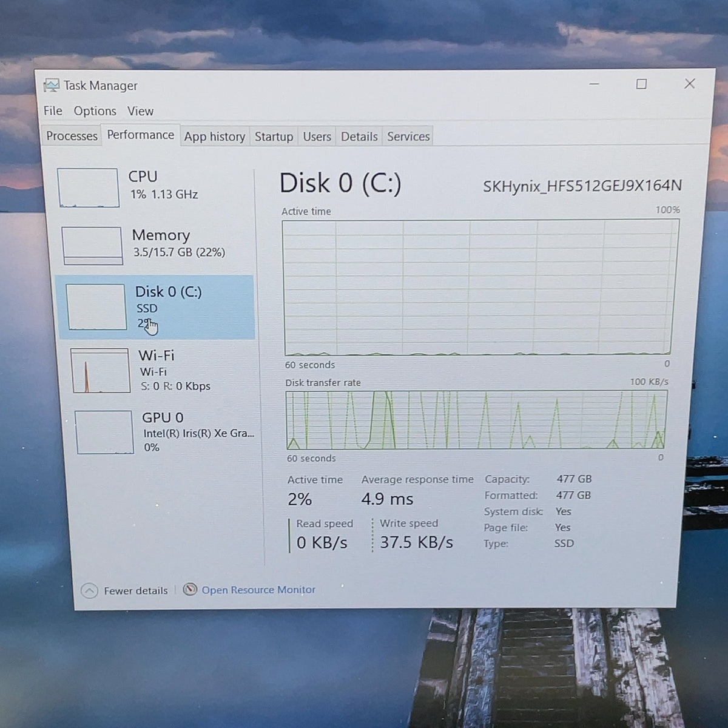Click the Wi-Fi activity mini graph thumbnail
The image size is (728, 728).
point(100,370)
